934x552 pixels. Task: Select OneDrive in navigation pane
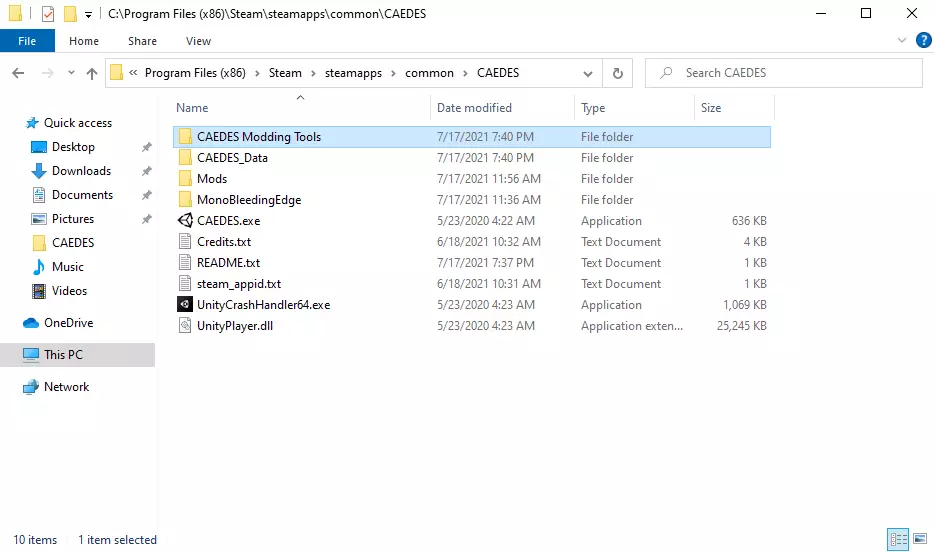pos(69,323)
